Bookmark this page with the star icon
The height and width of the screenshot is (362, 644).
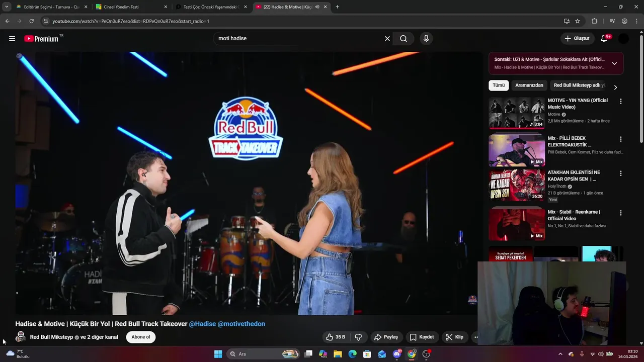coord(578,21)
